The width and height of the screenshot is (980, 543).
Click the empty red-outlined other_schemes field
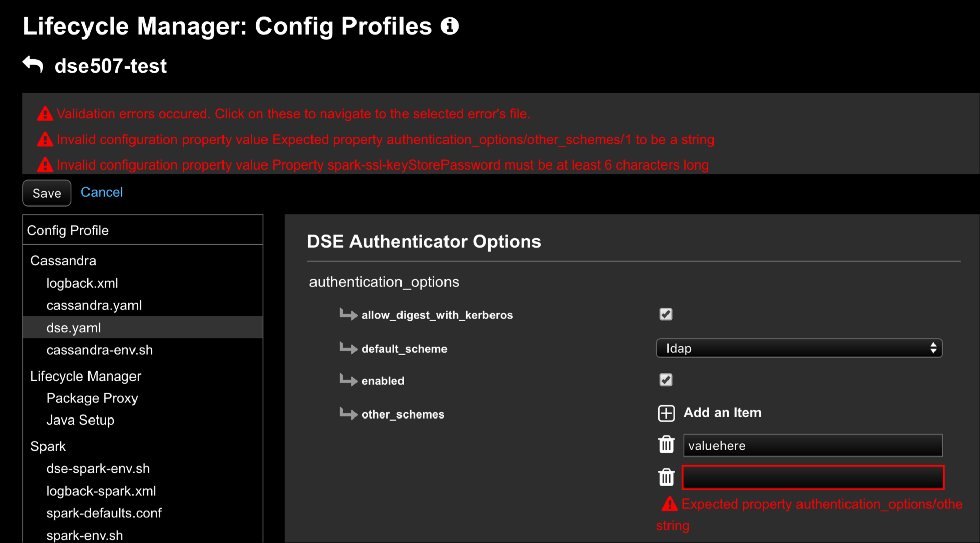click(x=812, y=477)
